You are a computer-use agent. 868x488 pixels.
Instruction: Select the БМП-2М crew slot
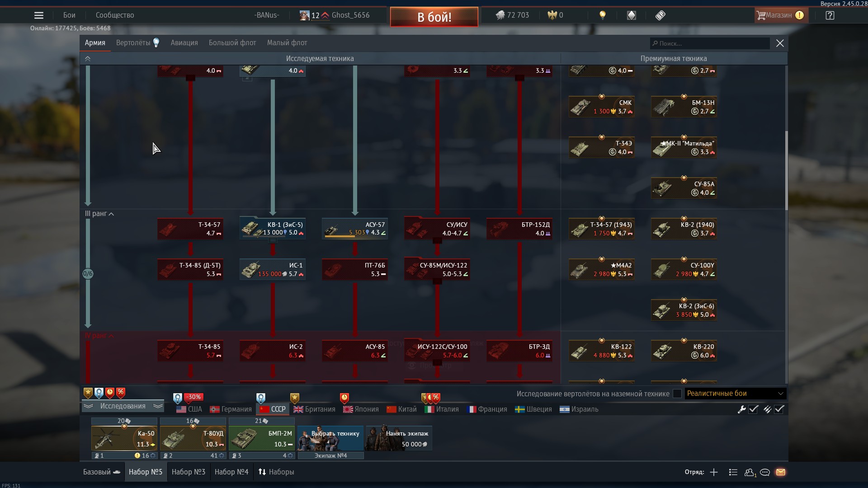tap(262, 438)
